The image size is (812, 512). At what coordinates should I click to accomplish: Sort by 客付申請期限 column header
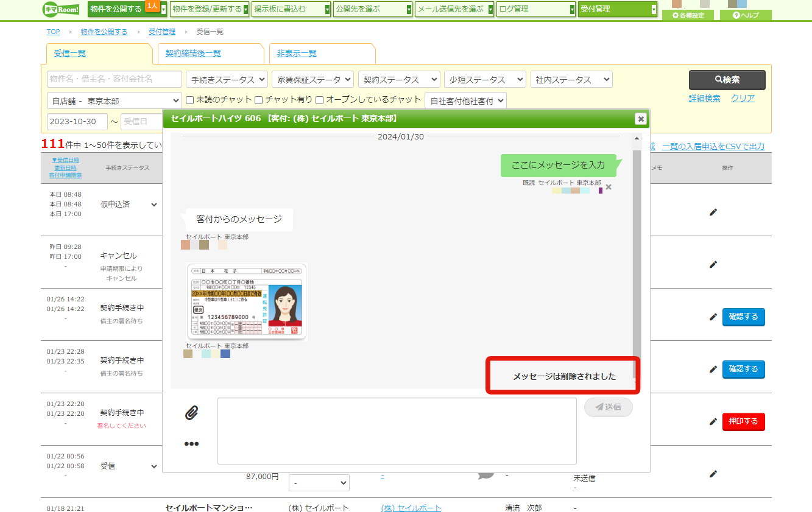point(65,175)
